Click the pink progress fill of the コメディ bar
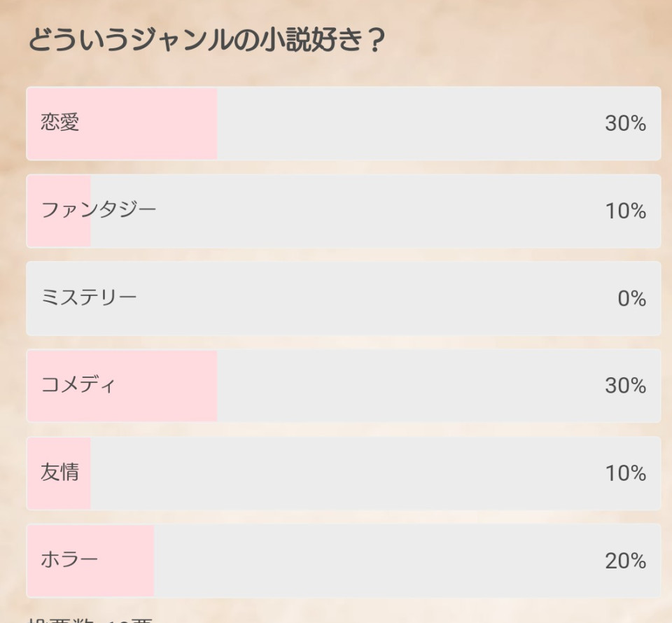Image resolution: width=672 pixels, height=623 pixels. pyautogui.click(x=122, y=386)
